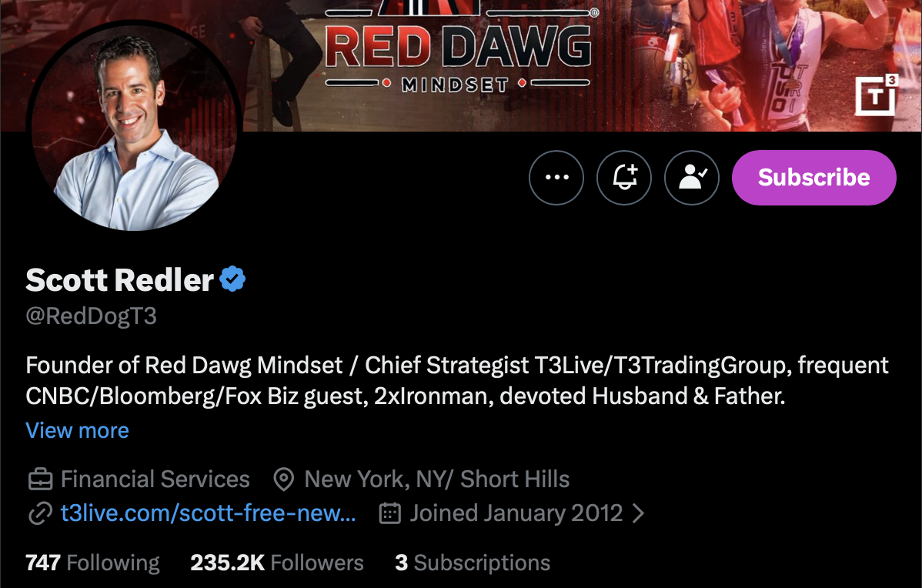Click the Financial Services category label

[x=155, y=479]
